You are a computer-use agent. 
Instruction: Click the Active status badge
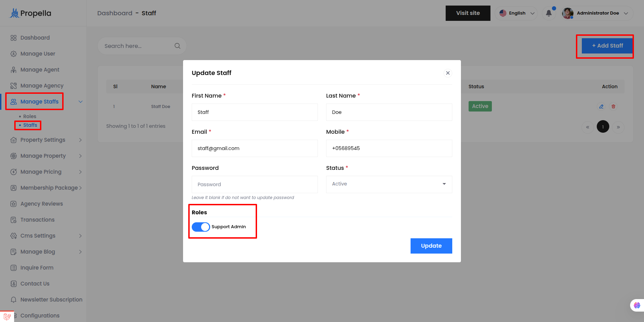point(480,106)
